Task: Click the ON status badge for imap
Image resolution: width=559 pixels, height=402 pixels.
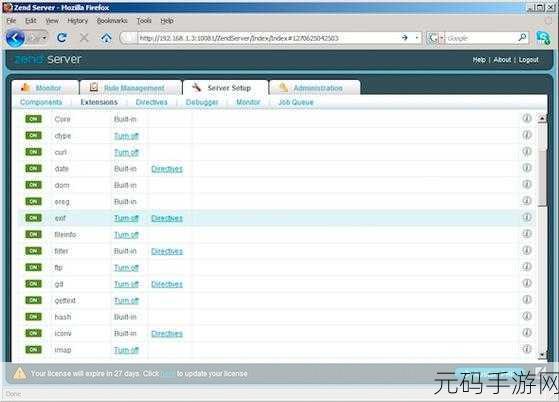Action: (33, 350)
